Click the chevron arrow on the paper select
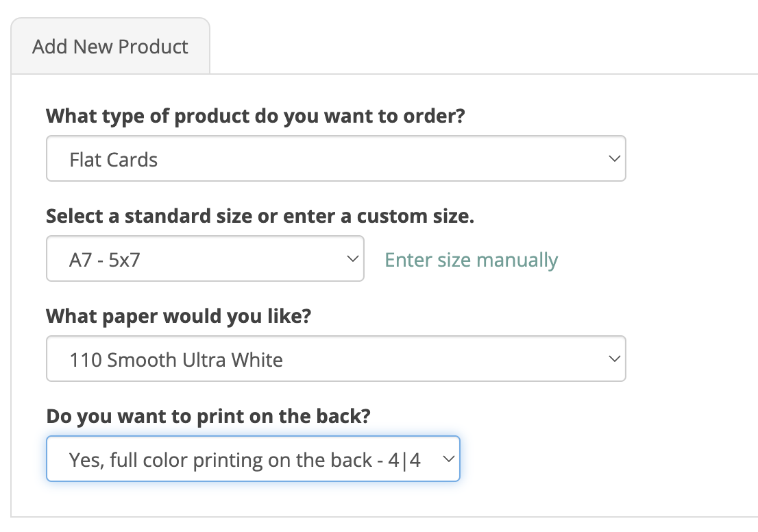This screenshot has width=758, height=532. point(613,359)
